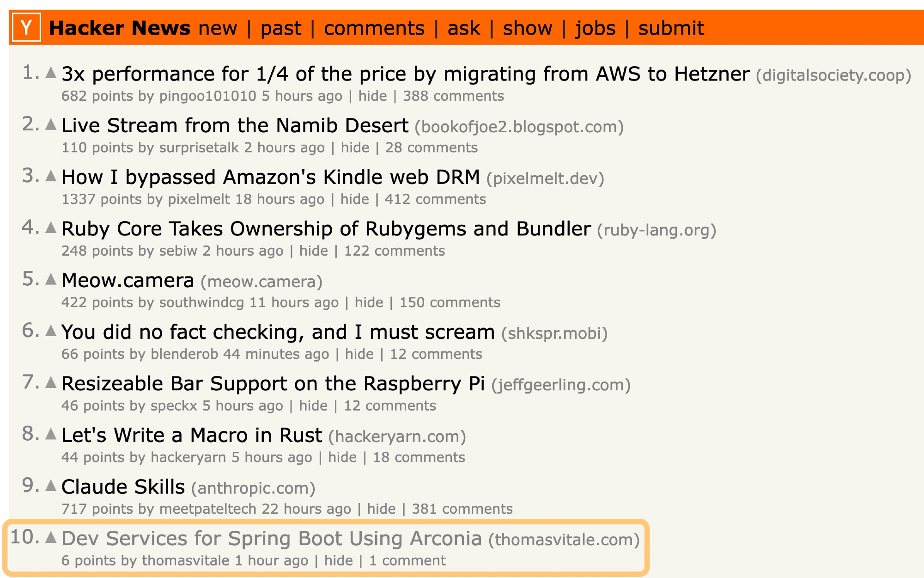Upvote the Meow.camera story
Image resolution: width=924 pixels, height=578 pixels.
(51, 279)
